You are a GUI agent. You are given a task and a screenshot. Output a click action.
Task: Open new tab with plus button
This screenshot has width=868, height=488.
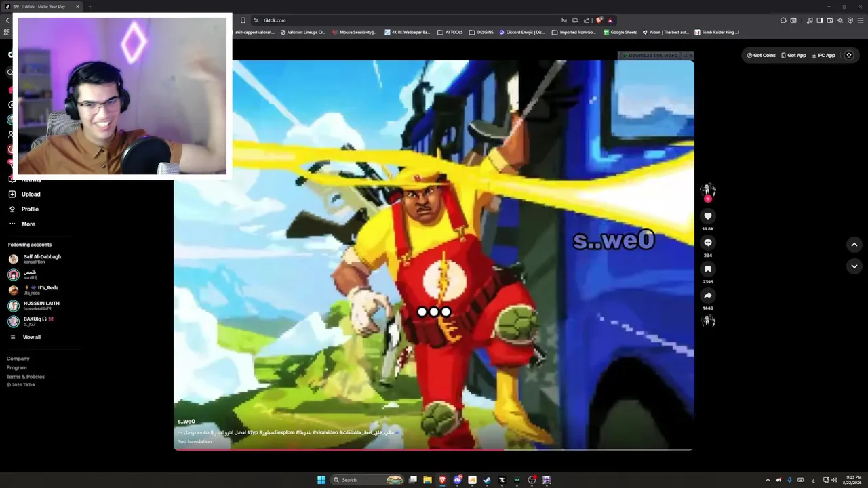click(x=90, y=7)
